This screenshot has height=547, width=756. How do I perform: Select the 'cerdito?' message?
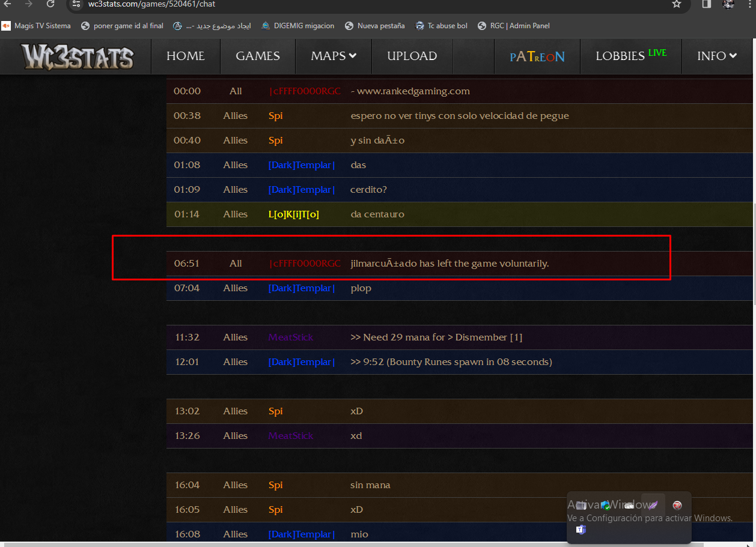tap(368, 190)
